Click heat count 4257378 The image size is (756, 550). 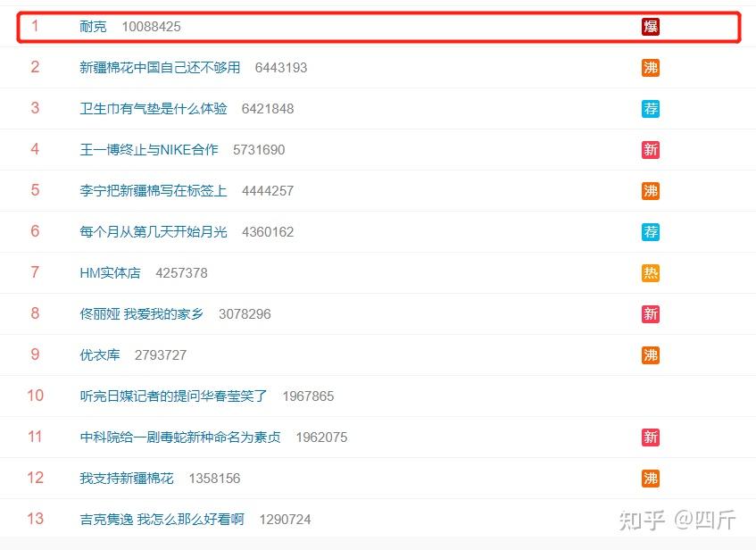[x=182, y=273]
